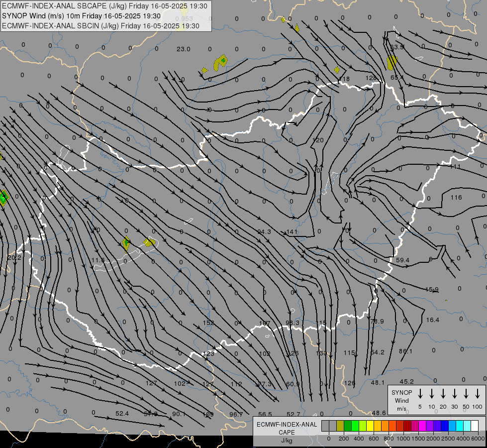The image size is (487, 448).
Task: Click the value 11.6 on the map
Action: [98, 260]
